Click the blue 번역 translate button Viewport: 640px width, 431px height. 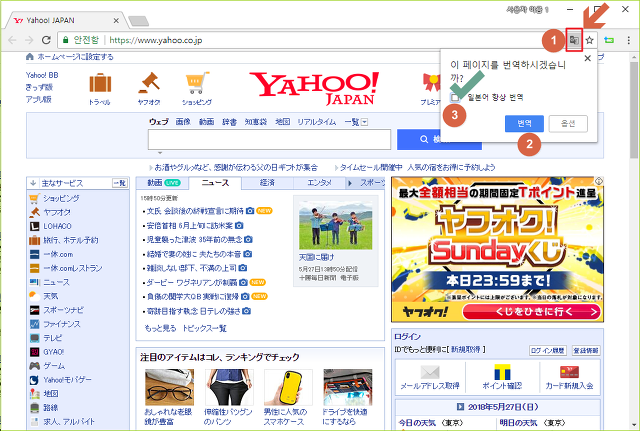pyautogui.click(x=524, y=123)
